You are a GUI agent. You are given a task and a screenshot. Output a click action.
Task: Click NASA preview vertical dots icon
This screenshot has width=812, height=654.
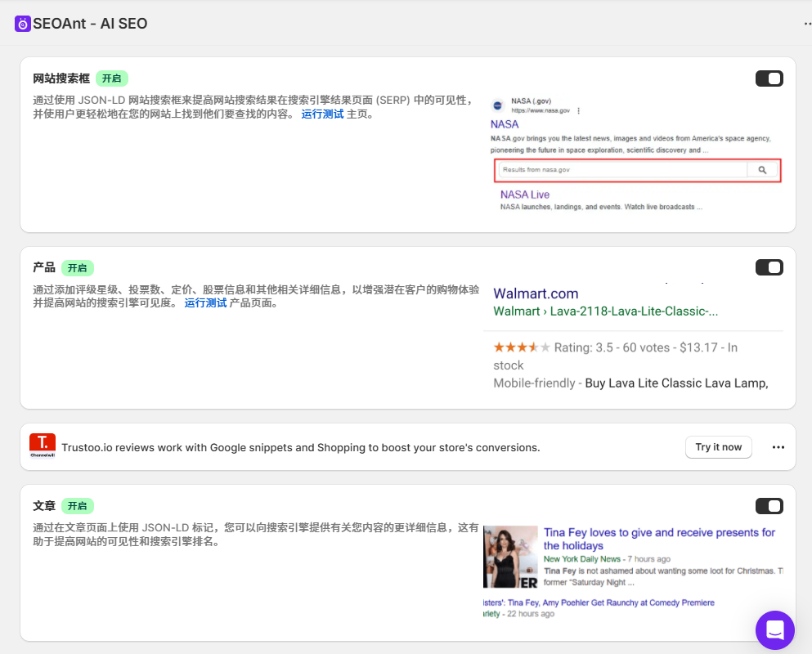(x=578, y=110)
